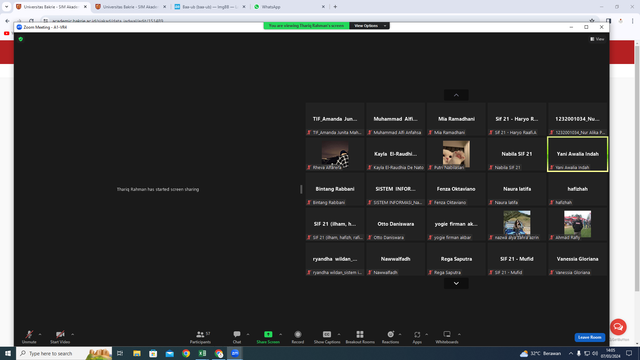Start recording with the Record button
Viewport: 640px width, 360px height.
tap(298, 337)
